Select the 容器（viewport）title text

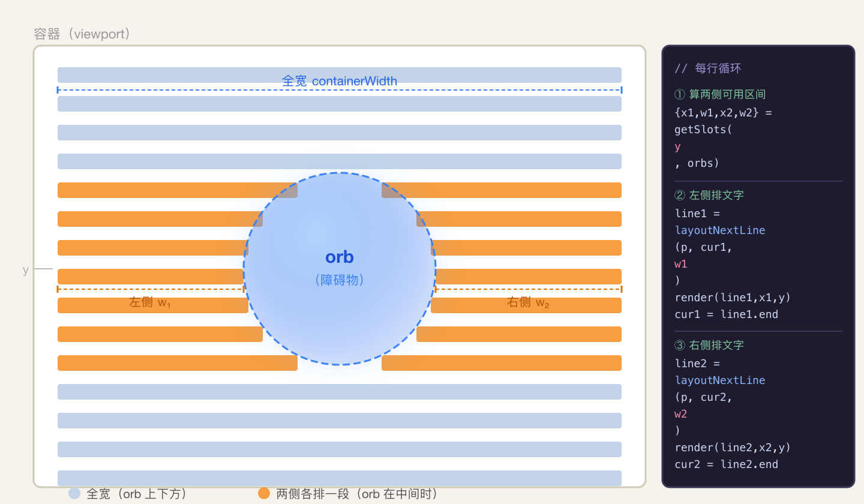[82, 34]
